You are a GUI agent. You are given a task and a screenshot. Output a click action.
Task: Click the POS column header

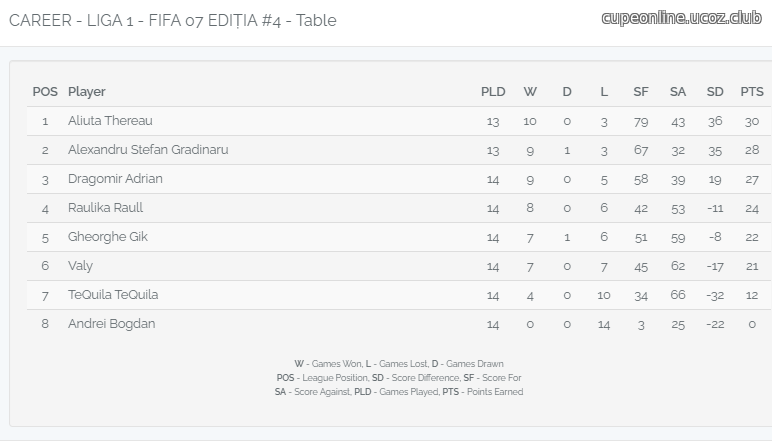click(x=45, y=92)
